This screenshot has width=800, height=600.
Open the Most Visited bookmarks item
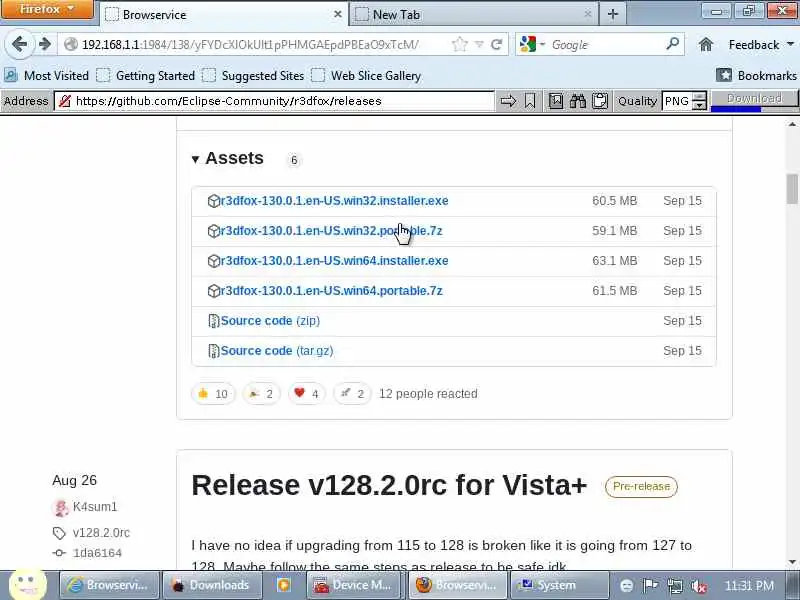coord(47,76)
